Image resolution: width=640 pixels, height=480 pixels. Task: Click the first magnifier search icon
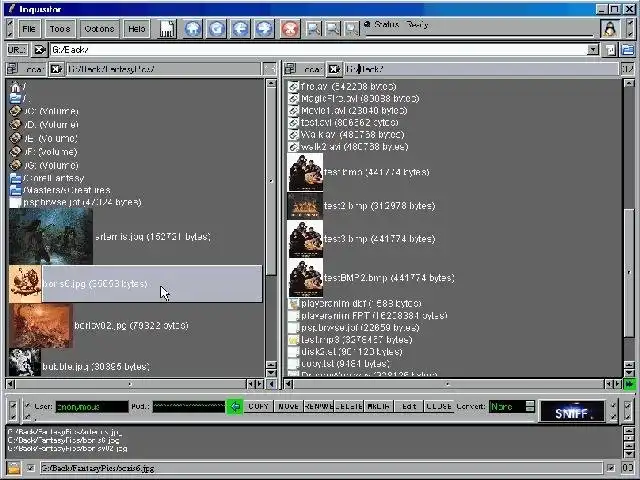point(313,29)
